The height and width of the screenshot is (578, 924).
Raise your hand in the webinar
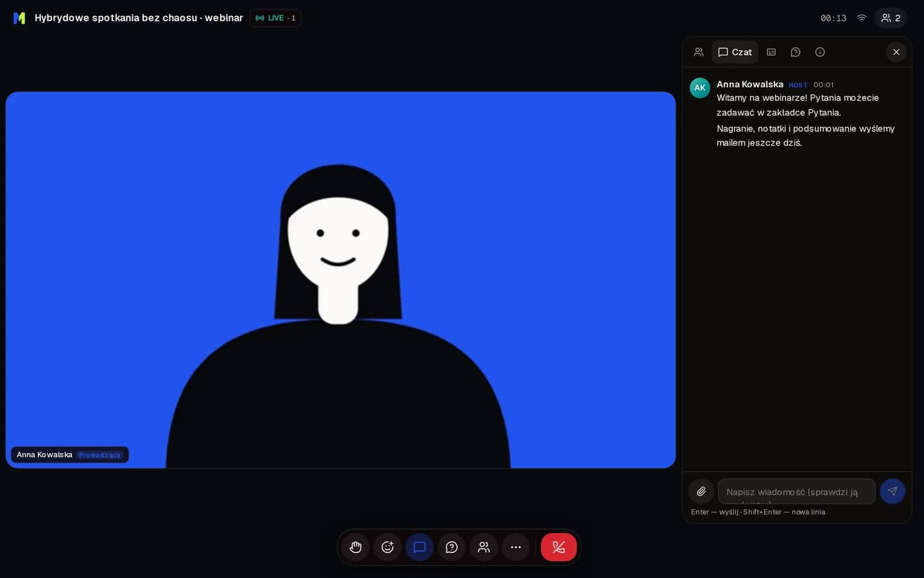click(x=355, y=547)
